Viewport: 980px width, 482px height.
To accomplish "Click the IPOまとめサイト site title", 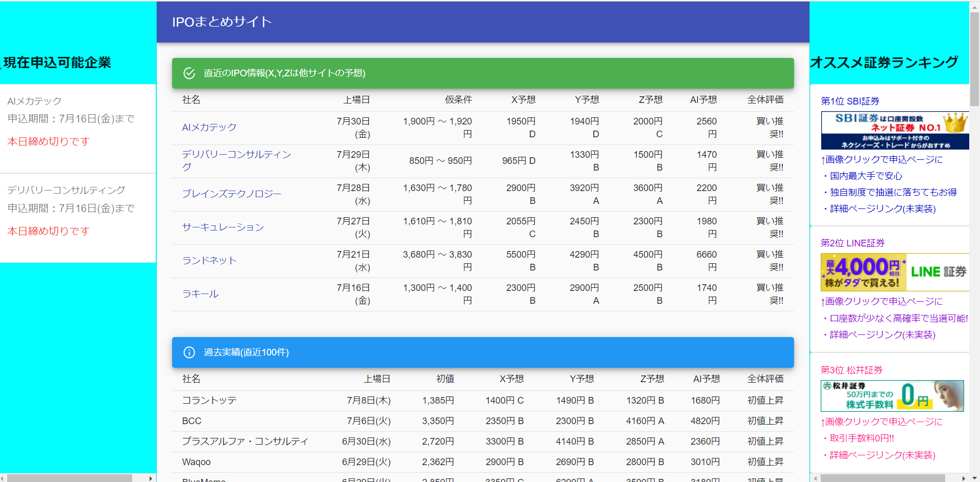I will (221, 22).
